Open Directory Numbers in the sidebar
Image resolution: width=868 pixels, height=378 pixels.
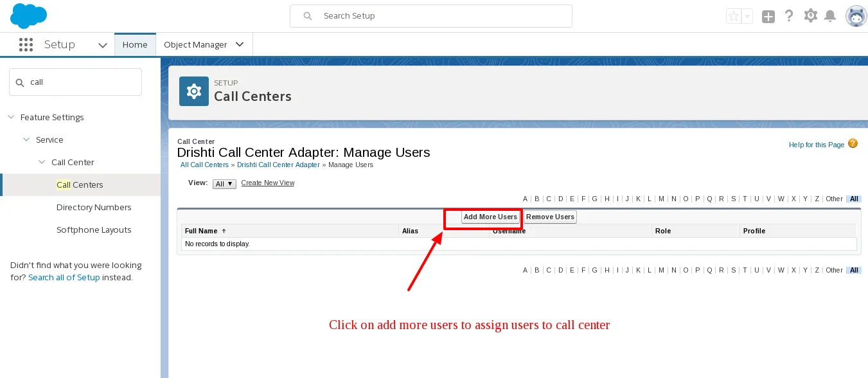click(x=94, y=207)
